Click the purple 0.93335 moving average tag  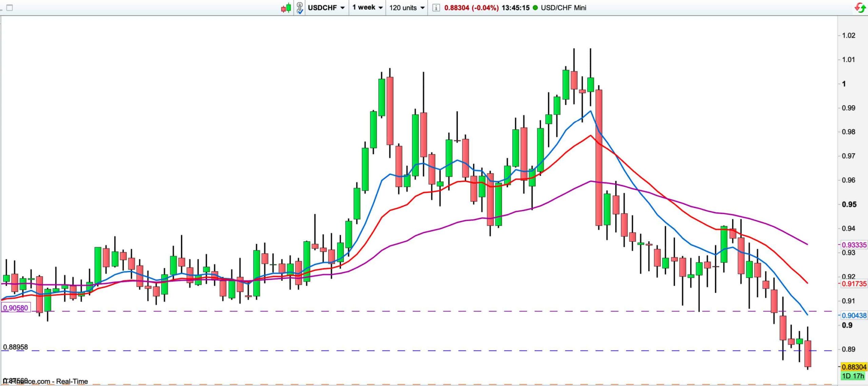(x=854, y=245)
